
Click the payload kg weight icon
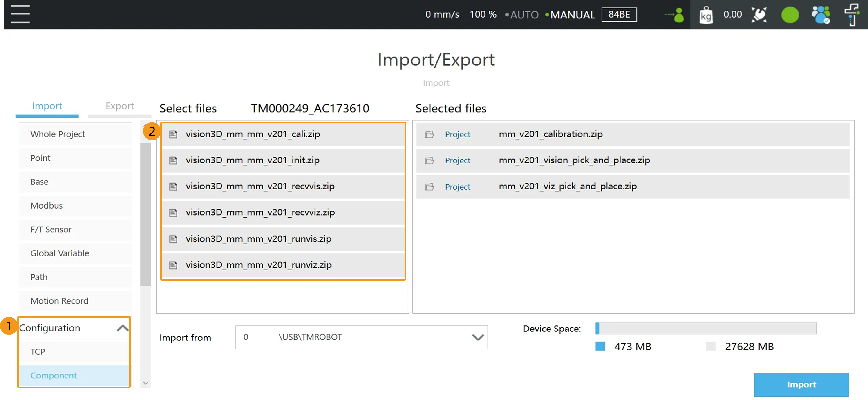click(x=706, y=15)
